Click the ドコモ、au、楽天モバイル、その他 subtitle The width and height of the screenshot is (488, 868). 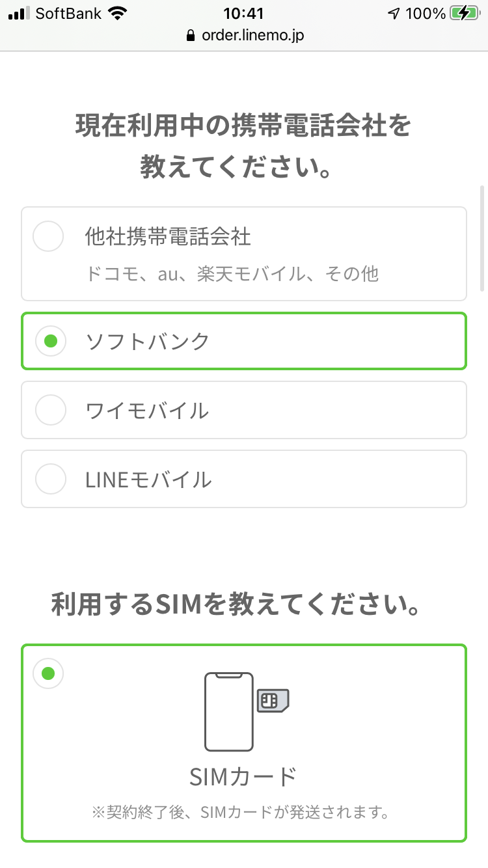pyautogui.click(x=232, y=273)
